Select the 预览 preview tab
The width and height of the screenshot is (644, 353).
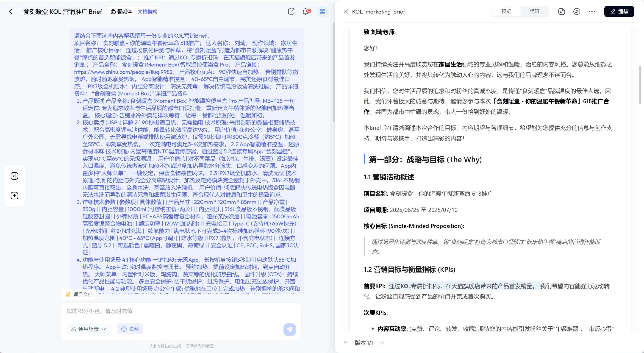point(506,11)
